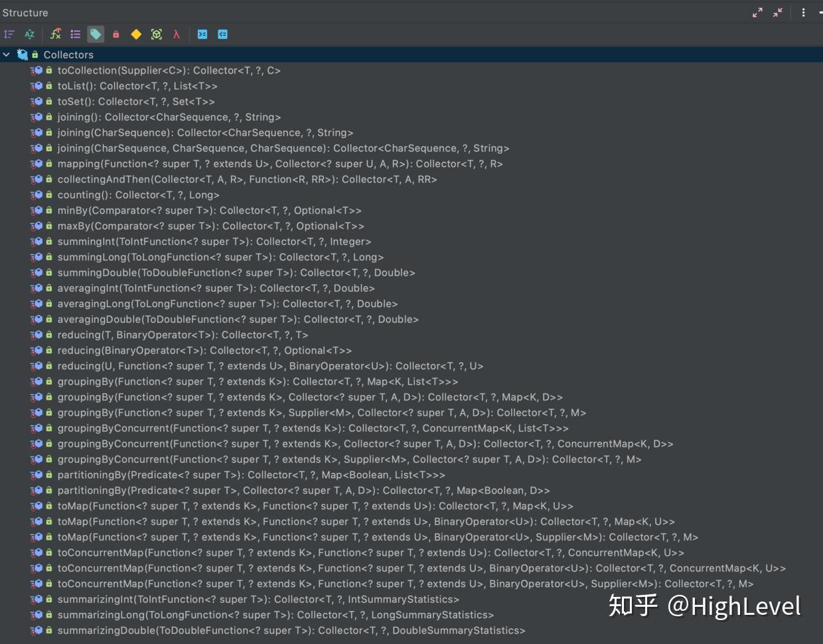This screenshot has height=644, width=823.
Task: Enable the lambdas filter icon
Action: pyautogui.click(x=176, y=34)
